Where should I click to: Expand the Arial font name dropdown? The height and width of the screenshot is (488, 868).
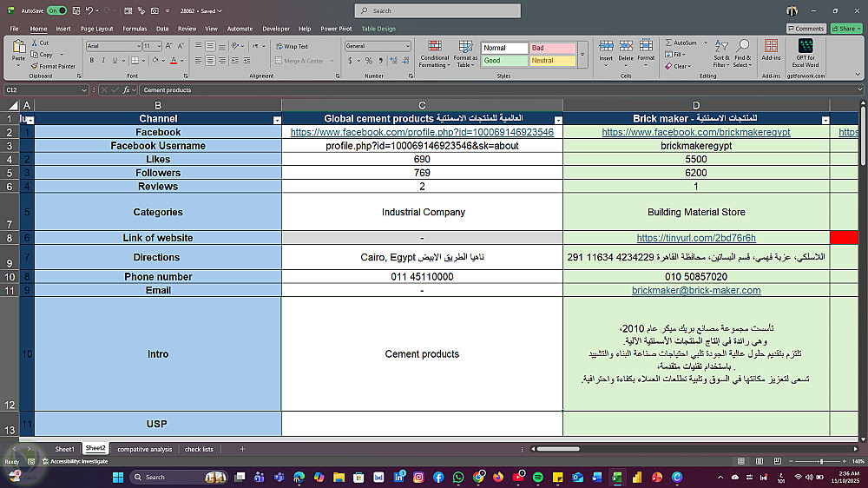[138, 46]
